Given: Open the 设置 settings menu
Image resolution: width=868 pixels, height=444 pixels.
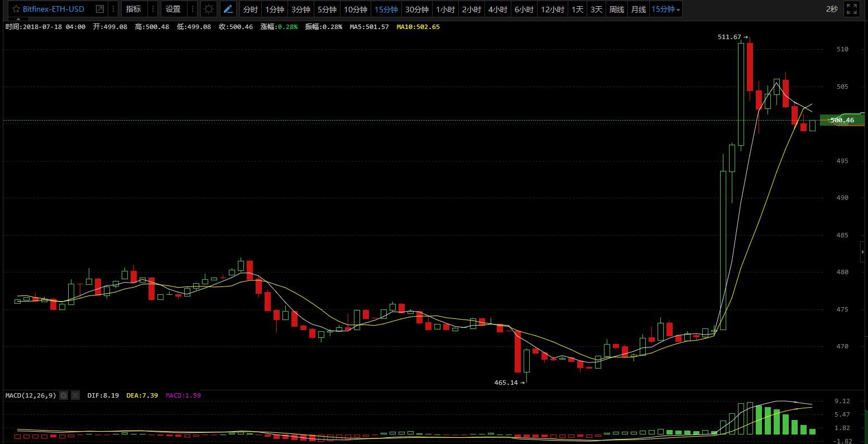Looking at the screenshot, I should click(x=173, y=9).
